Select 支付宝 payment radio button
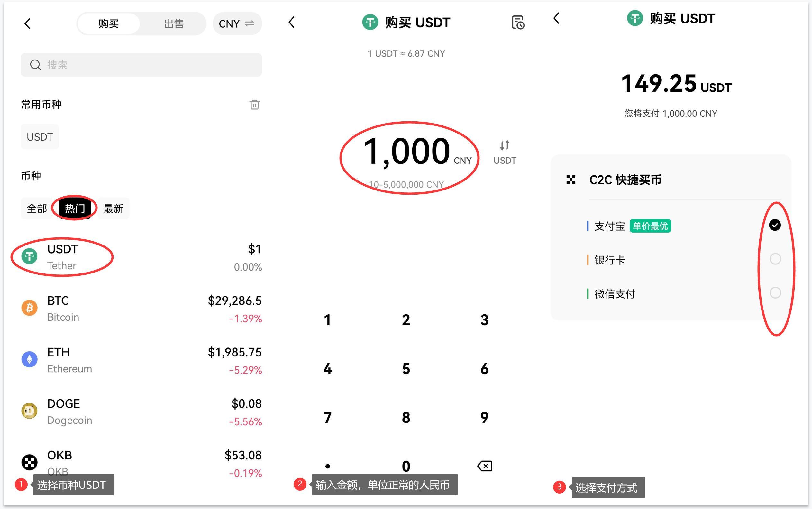The image size is (812, 509). [x=775, y=225]
